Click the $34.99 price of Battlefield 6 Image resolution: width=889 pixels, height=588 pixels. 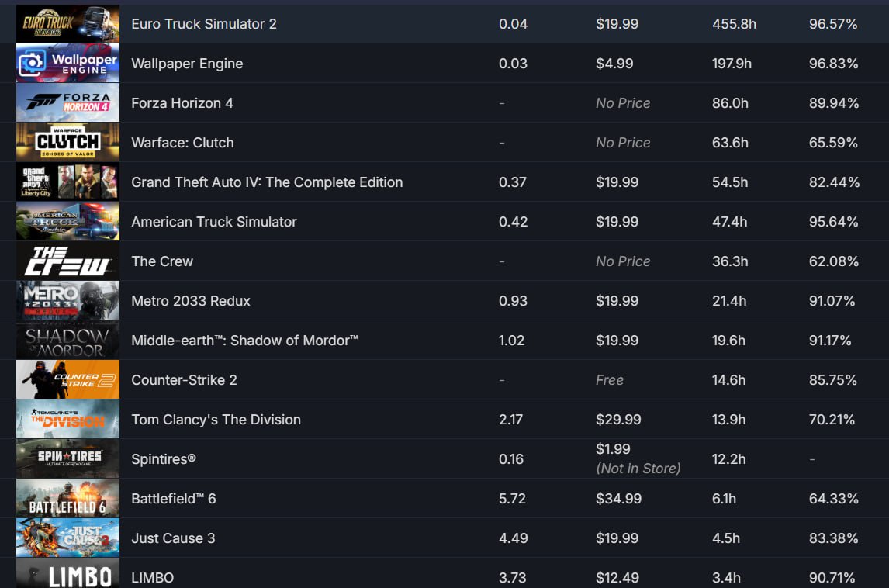[x=618, y=499]
